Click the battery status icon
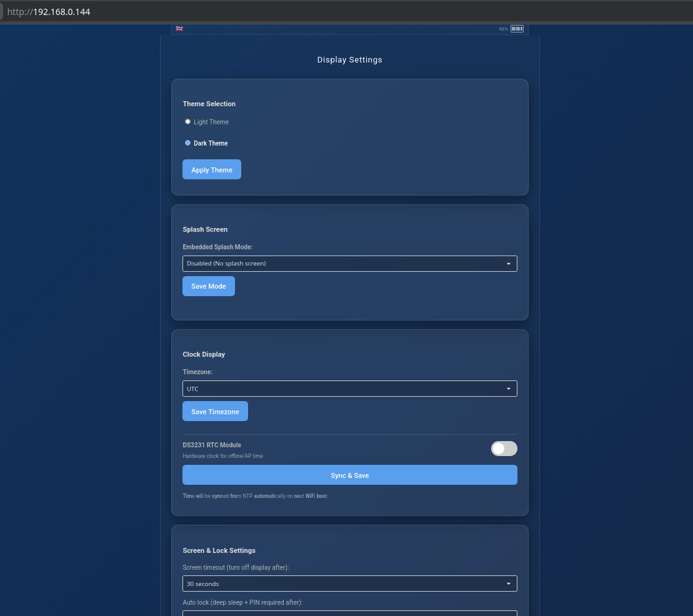693x616 pixels. 517,29
